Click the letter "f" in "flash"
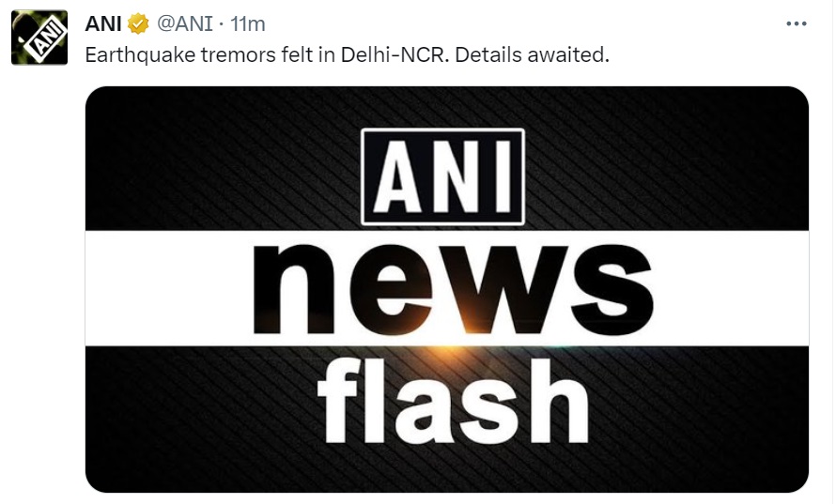 [336, 405]
